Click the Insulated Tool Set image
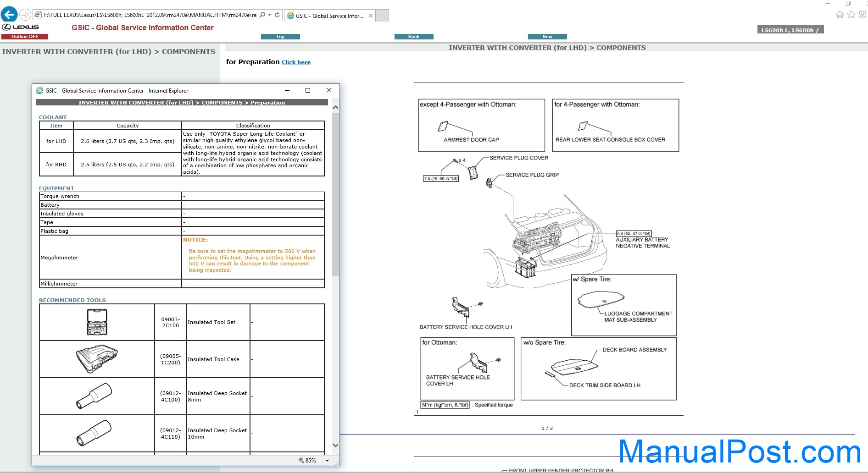 pos(97,322)
